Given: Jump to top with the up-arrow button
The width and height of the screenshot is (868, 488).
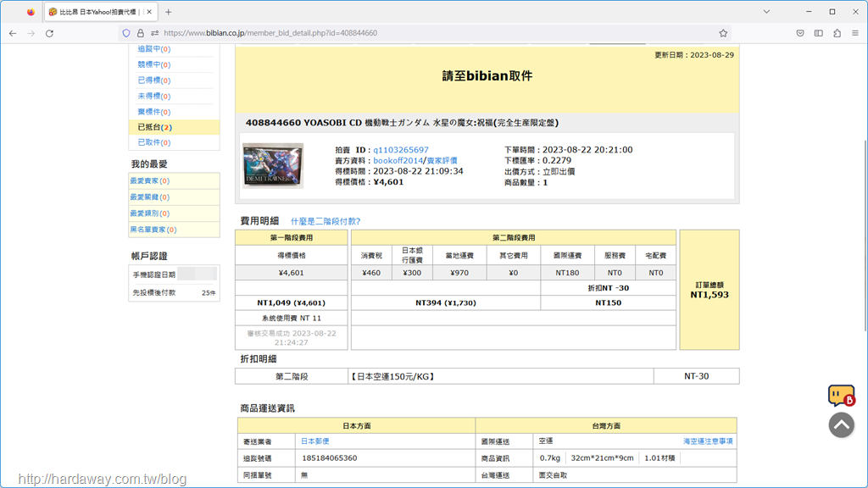Looking at the screenshot, I should click(842, 425).
